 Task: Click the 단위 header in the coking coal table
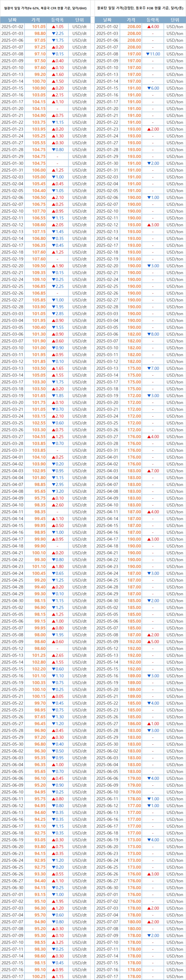[x=175, y=20]
